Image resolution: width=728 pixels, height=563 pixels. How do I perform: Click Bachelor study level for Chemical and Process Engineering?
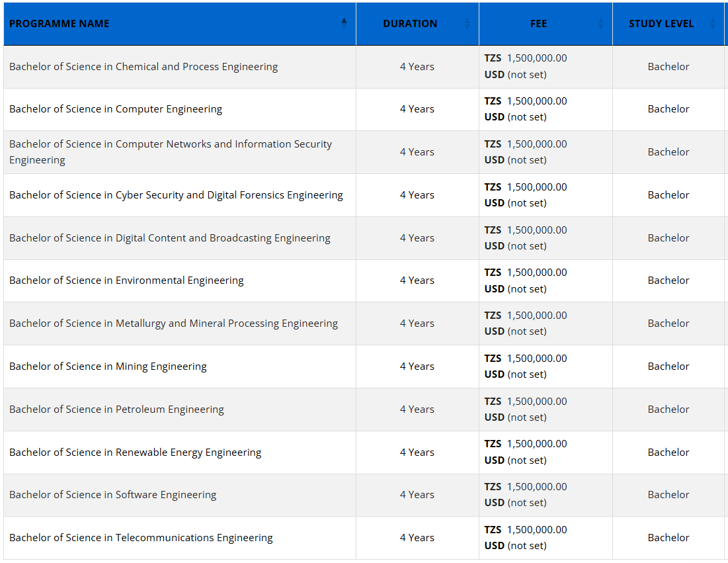click(x=668, y=66)
